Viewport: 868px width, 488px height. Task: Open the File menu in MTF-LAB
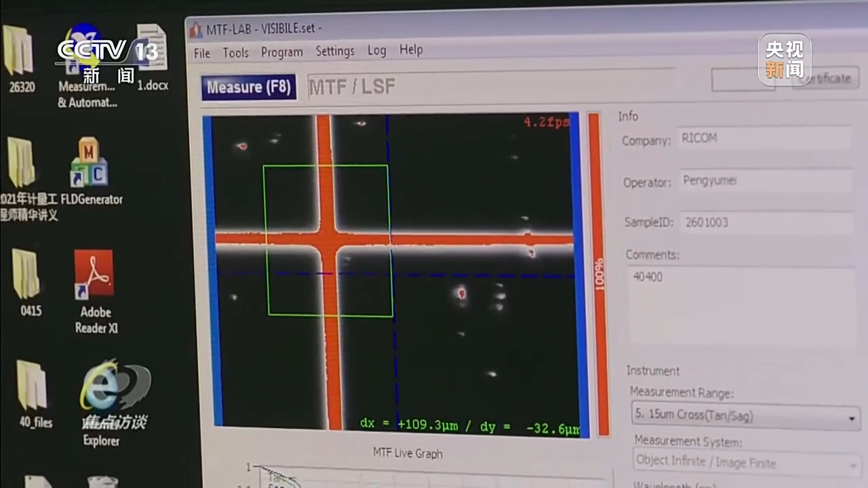coord(202,53)
